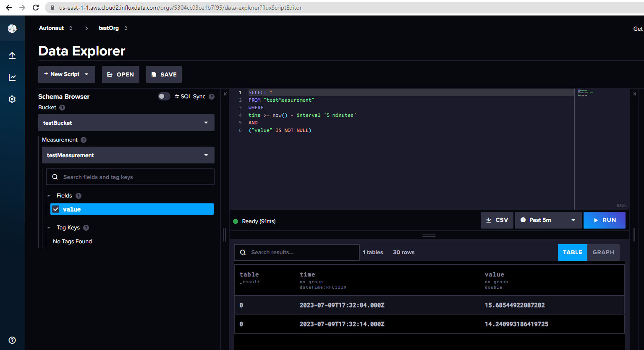This screenshot has width=644, height=350.
Task: Run the query with the RUN button
Action: tap(605, 220)
